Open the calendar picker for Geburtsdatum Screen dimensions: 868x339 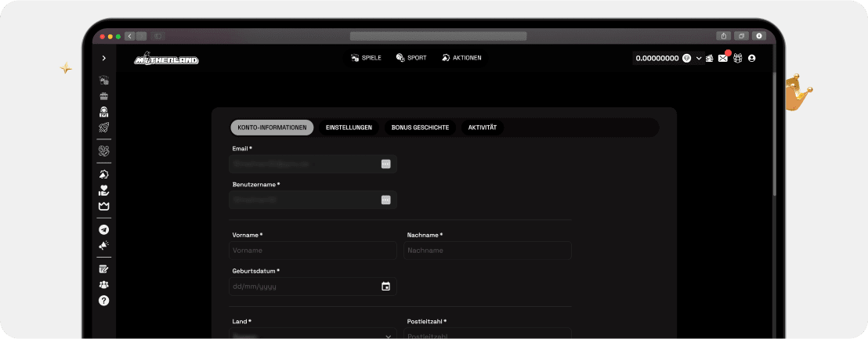(385, 287)
